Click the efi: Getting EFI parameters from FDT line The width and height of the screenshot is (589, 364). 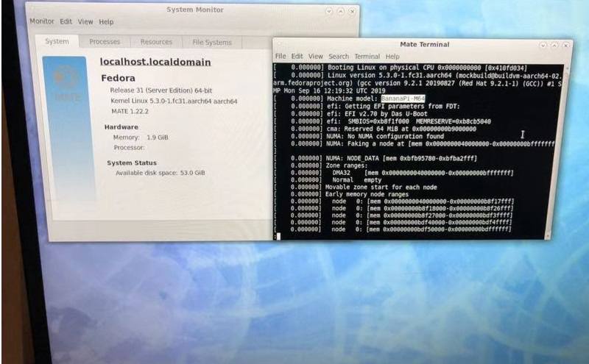tap(367, 106)
